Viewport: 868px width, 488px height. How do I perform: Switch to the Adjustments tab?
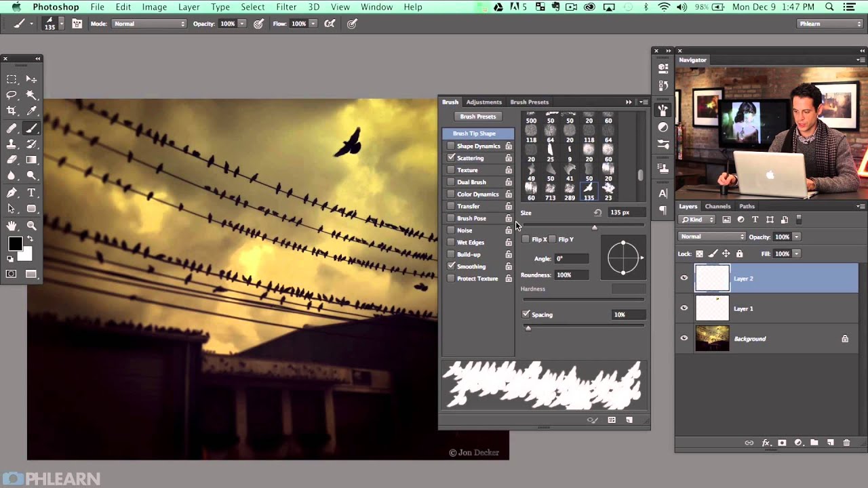point(484,102)
